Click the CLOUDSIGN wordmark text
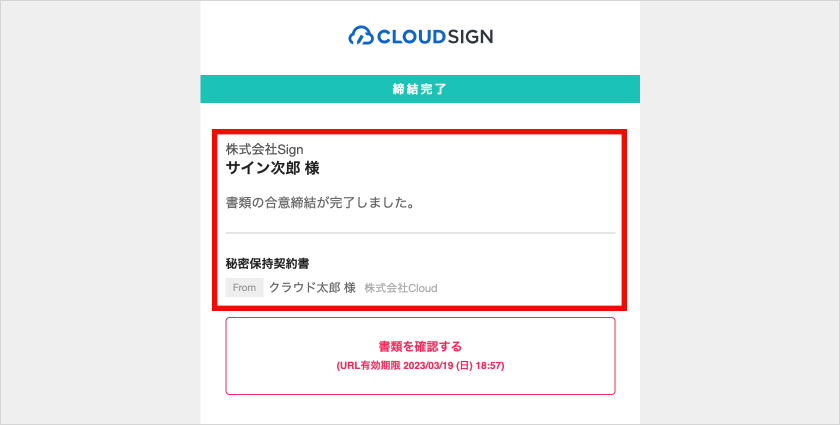The height and width of the screenshot is (425, 840). pos(435,36)
